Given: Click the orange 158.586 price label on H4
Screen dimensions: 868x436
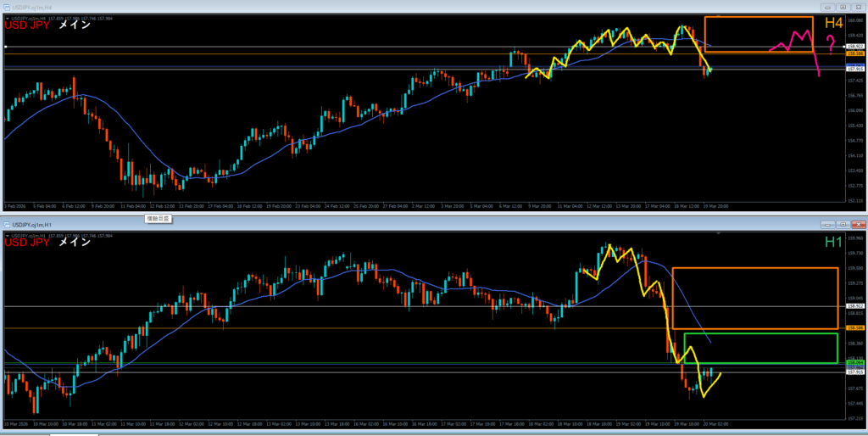Looking at the screenshot, I should click(x=855, y=53).
